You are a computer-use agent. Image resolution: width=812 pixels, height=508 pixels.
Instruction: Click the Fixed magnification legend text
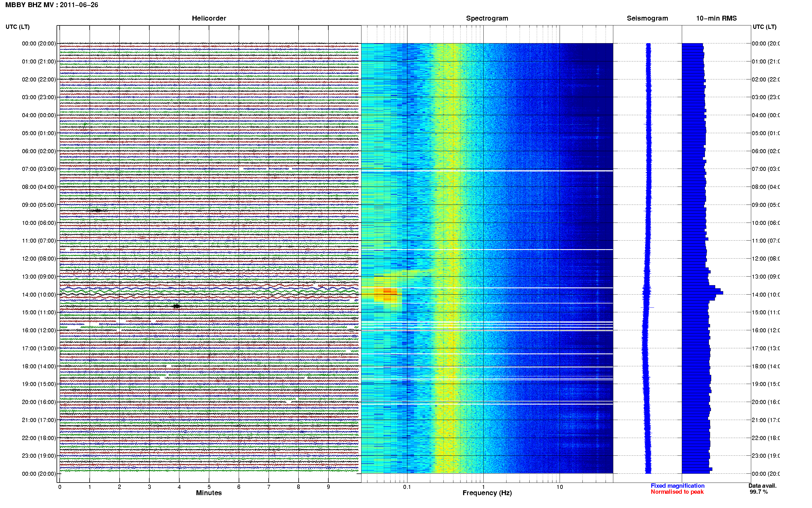click(678, 486)
